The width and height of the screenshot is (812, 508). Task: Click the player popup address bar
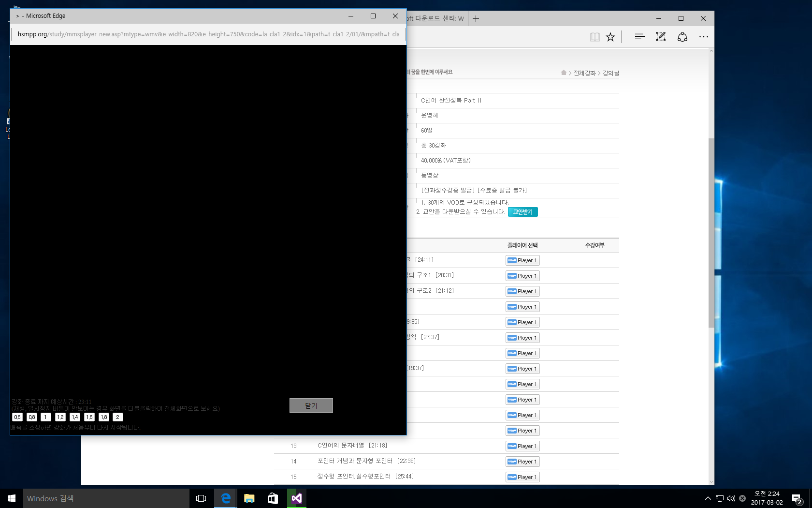click(208, 34)
